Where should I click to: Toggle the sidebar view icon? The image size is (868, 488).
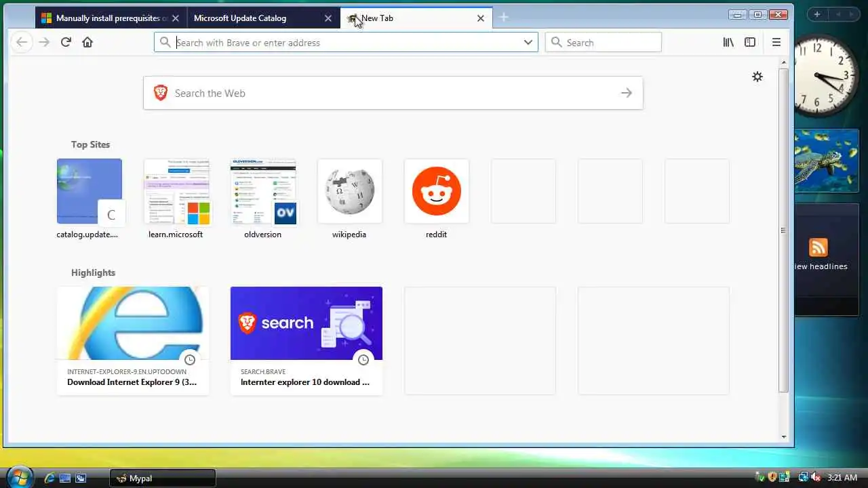[750, 42]
